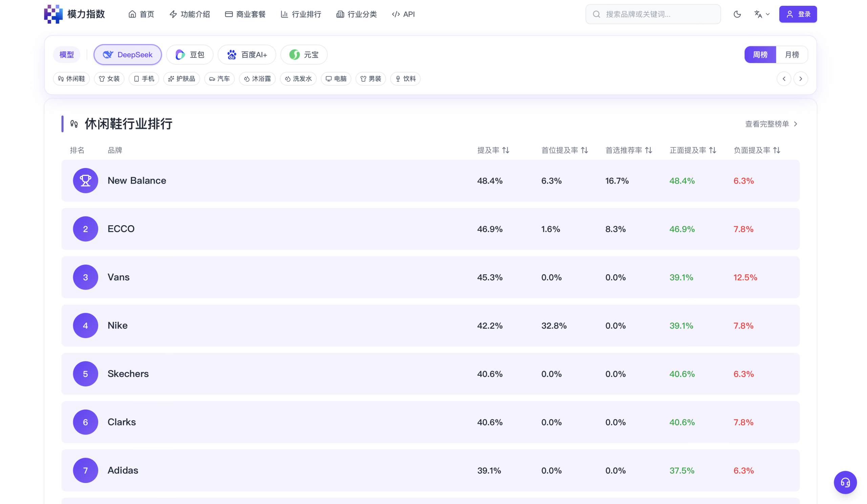The image size is (867, 504).
Task: Click Adidas' 37.5% positive mention rate
Action: point(682,470)
